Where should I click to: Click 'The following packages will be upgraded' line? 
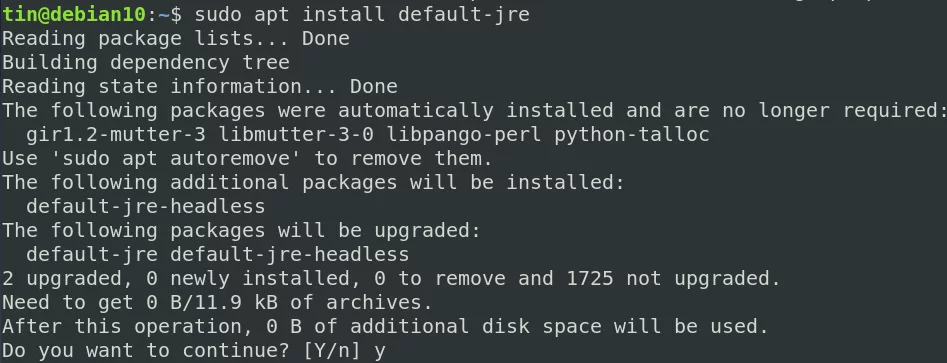(242, 230)
